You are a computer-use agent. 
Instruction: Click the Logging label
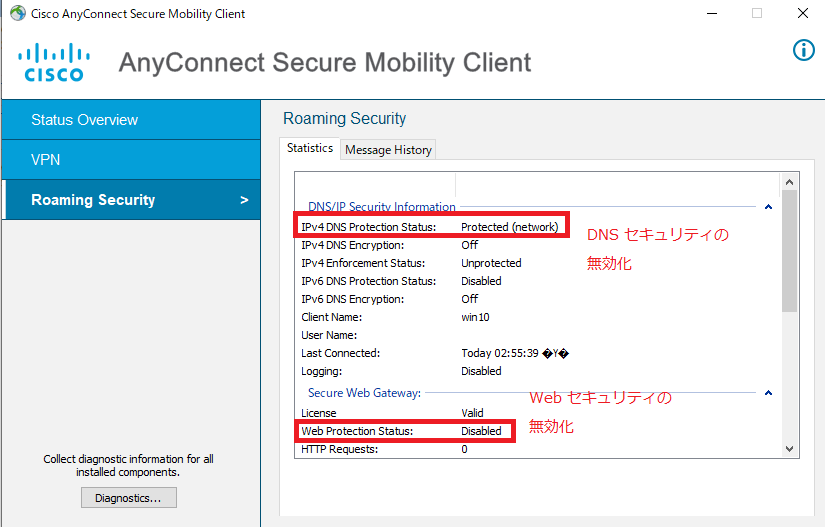click(x=321, y=371)
